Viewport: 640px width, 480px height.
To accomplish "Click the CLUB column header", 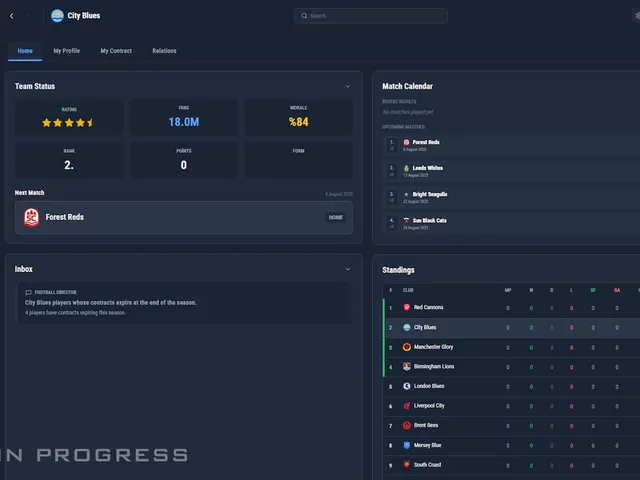I will click(408, 290).
